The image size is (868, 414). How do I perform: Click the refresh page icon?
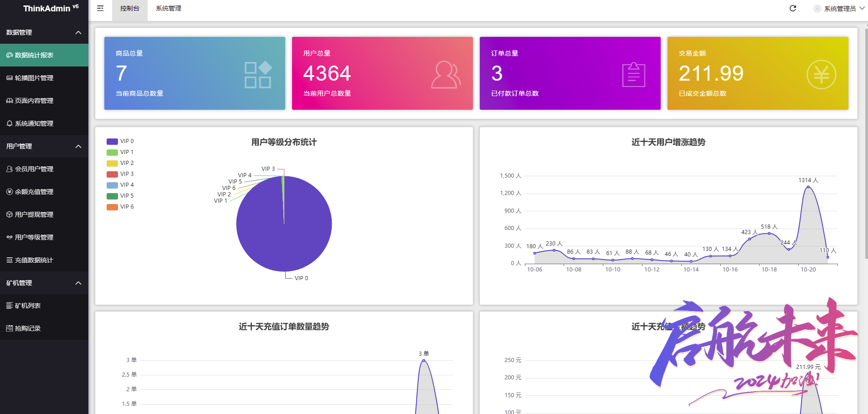click(793, 8)
